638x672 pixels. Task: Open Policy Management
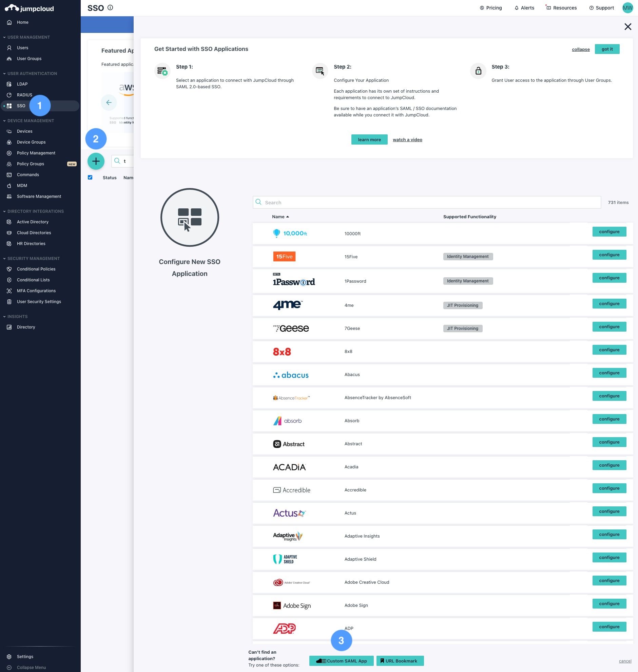36,153
